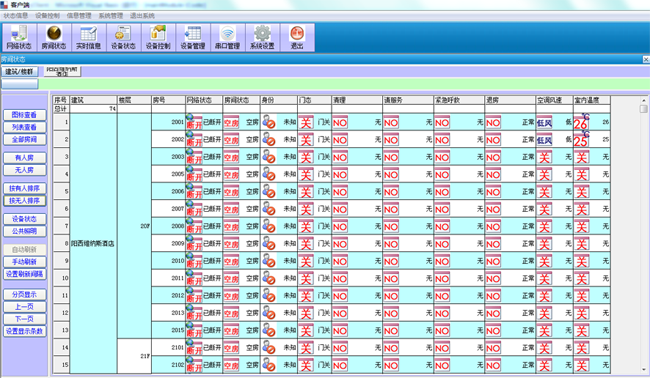Open 网络状态 toolbar icon
The width and height of the screenshot is (650, 378).
(19, 38)
